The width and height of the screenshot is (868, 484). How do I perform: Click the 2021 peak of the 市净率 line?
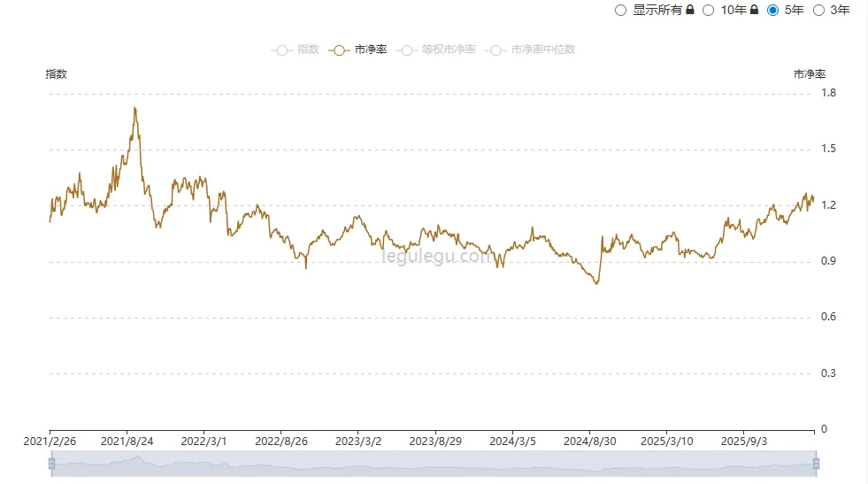134,109
